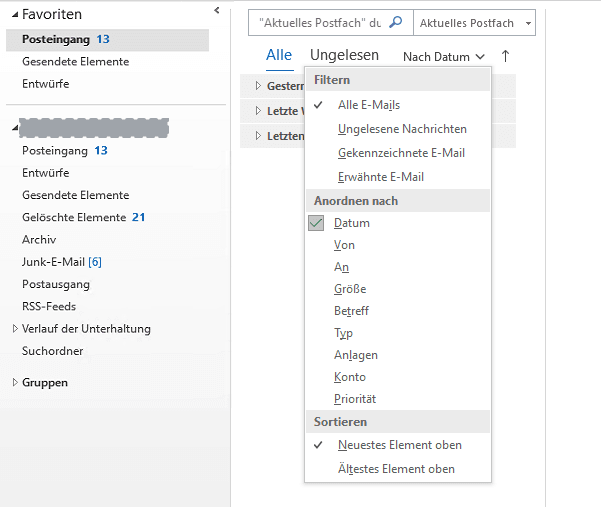
Task: Filter by Ungelesene Nachrichten
Action: pyautogui.click(x=402, y=129)
